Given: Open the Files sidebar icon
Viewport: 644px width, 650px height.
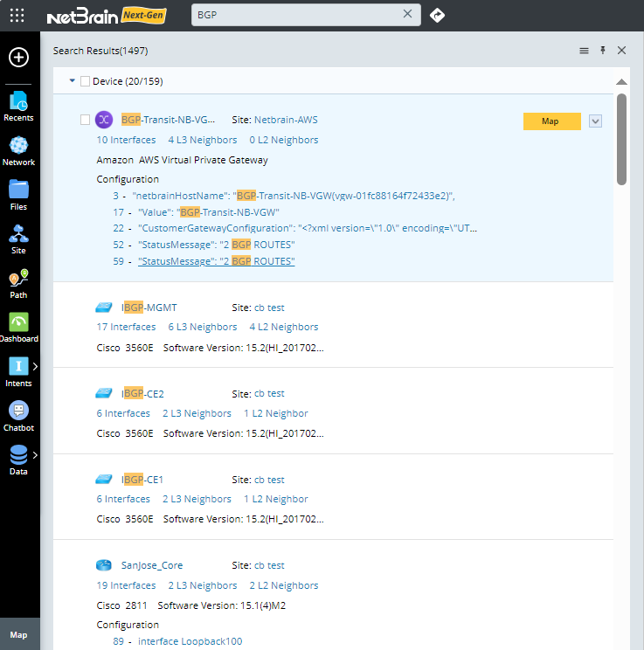Looking at the screenshot, I should coord(18,195).
